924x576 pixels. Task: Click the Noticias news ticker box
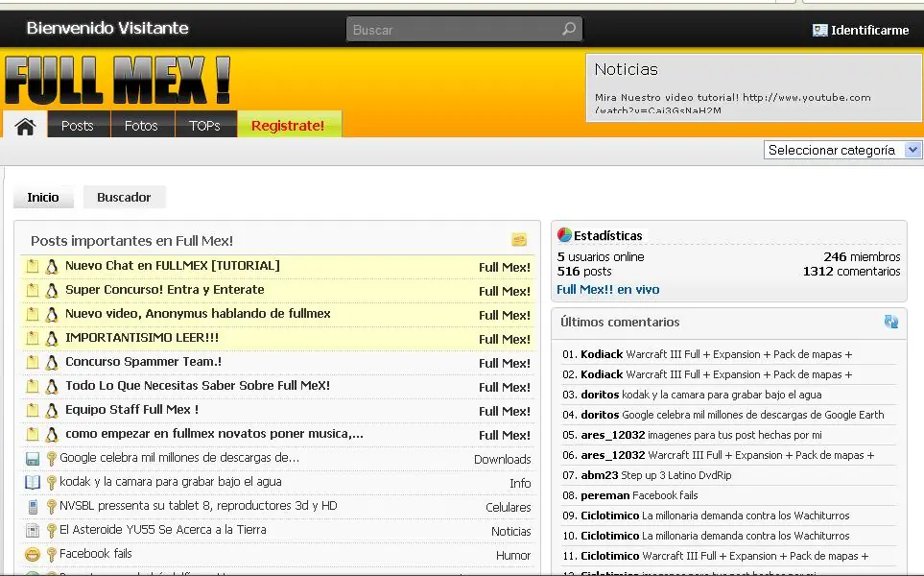click(x=754, y=88)
